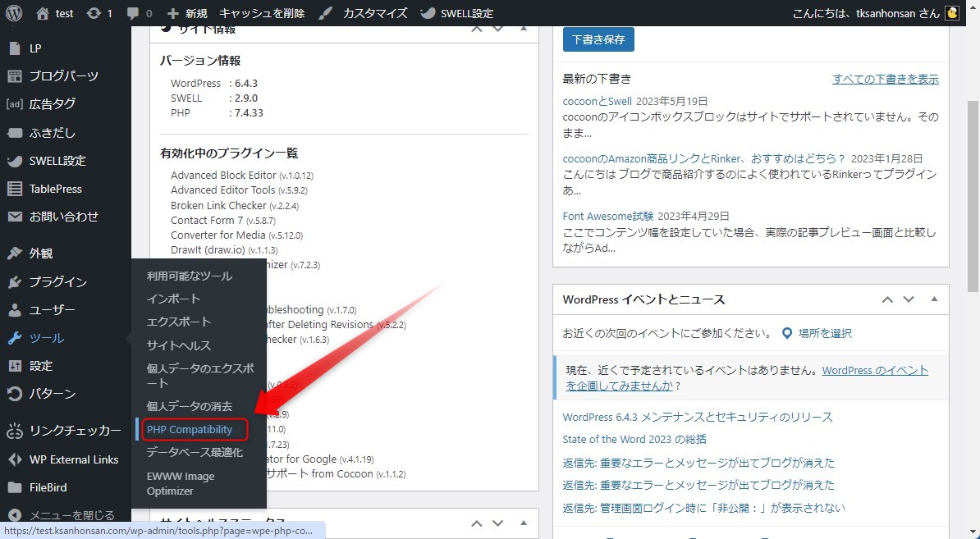The height and width of the screenshot is (539, 980).
Task: Open the cocoonとSwell draft
Action: click(597, 101)
